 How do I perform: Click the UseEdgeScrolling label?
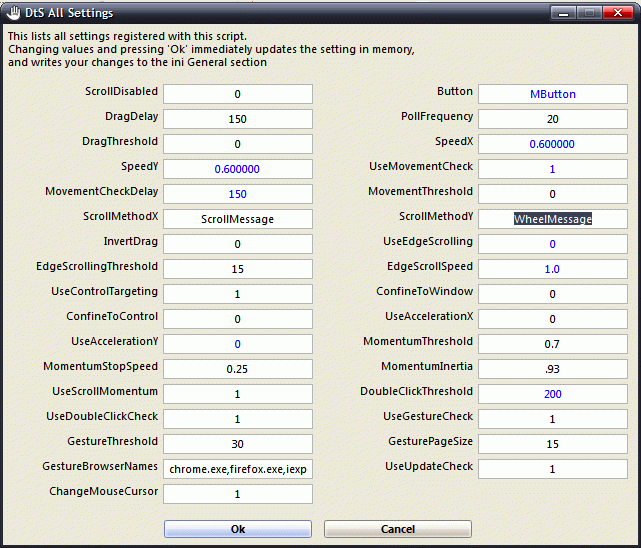tap(428, 242)
